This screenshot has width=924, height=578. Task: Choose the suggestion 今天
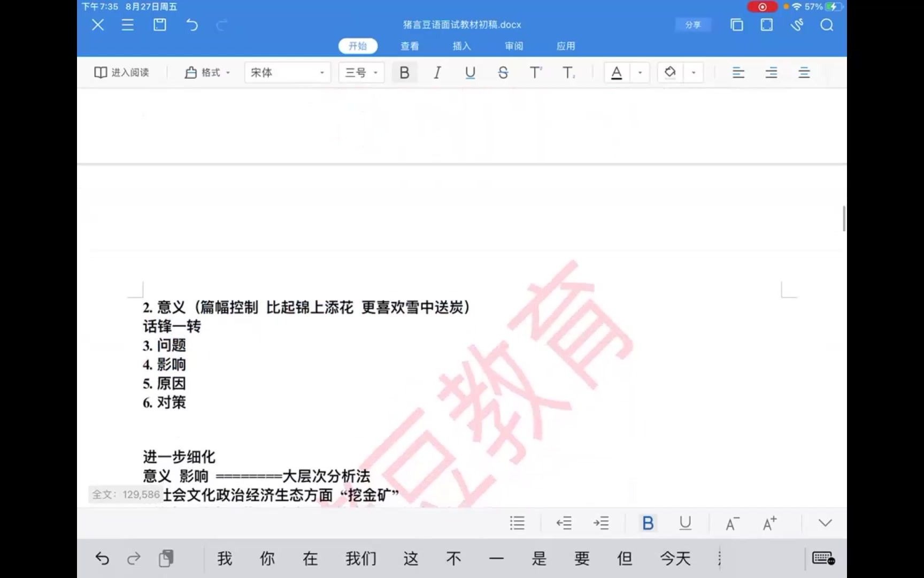675,559
